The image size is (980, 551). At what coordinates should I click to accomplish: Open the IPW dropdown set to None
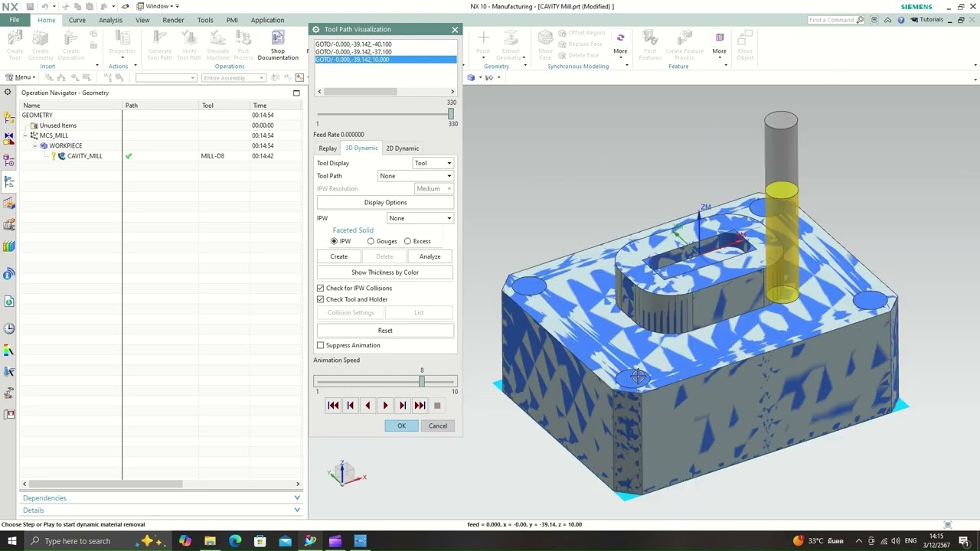pyautogui.click(x=420, y=218)
